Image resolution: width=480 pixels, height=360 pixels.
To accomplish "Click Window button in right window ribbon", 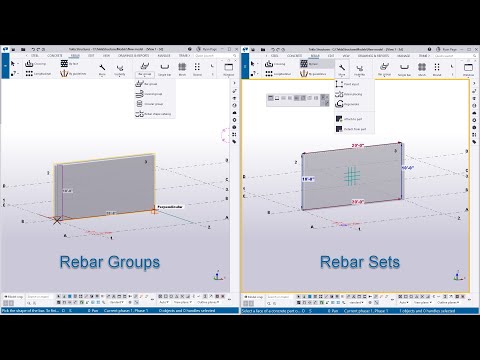I will tap(468, 69).
